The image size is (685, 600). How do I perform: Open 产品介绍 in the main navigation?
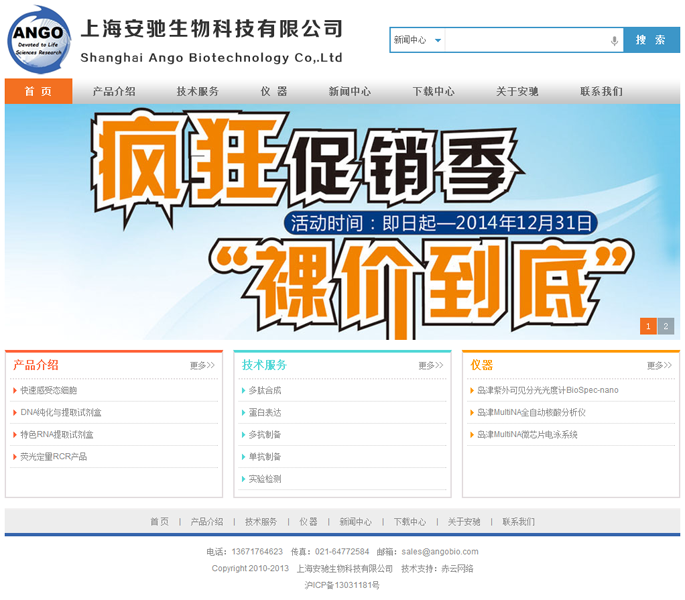114,91
